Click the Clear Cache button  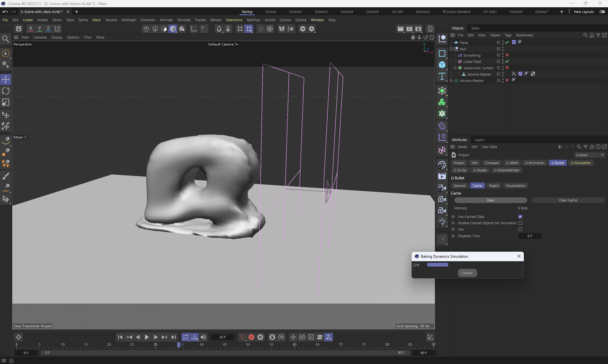click(x=568, y=200)
